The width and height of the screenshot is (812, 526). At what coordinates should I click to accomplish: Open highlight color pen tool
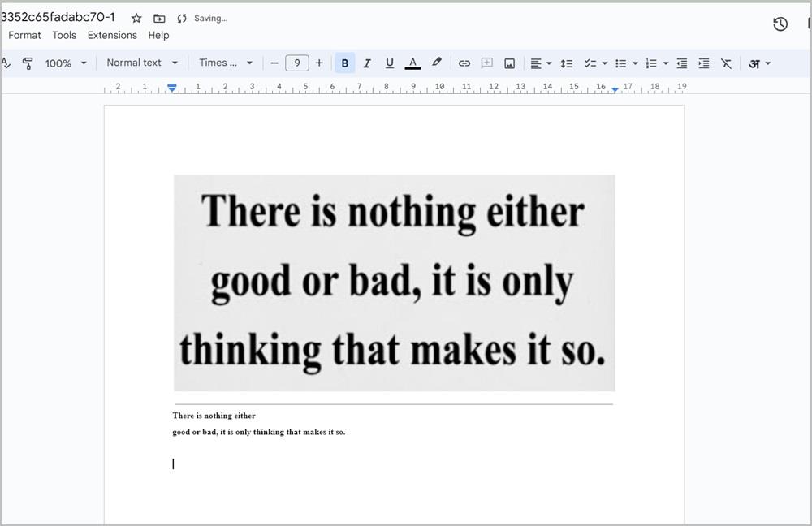(436, 63)
